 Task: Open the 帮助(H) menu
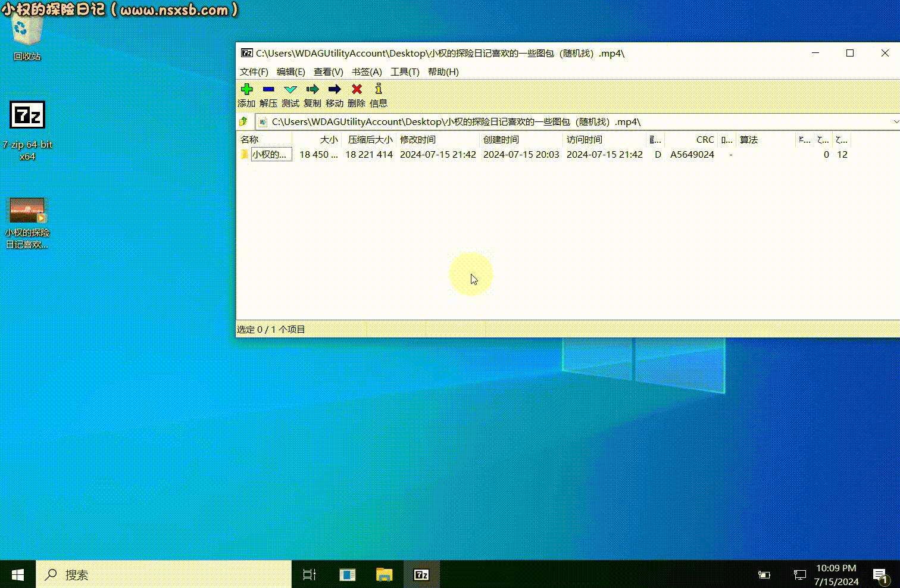click(x=443, y=72)
